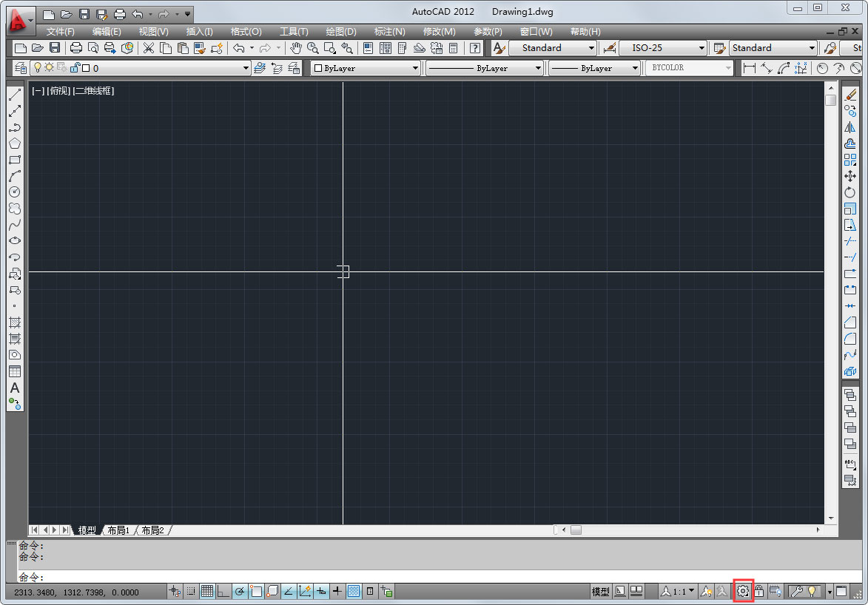Select the Polygon tool in the draw toolbar
868x605 pixels.
click(16, 143)
